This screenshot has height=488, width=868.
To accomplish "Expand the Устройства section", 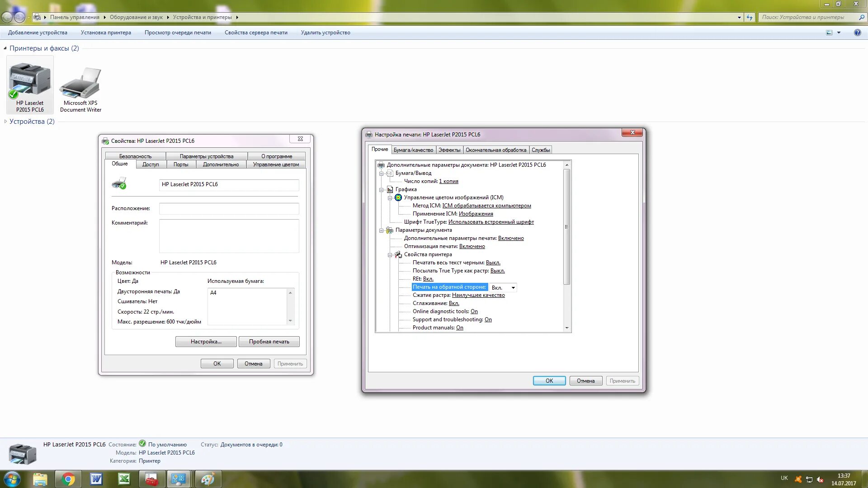I will point(5,122).
